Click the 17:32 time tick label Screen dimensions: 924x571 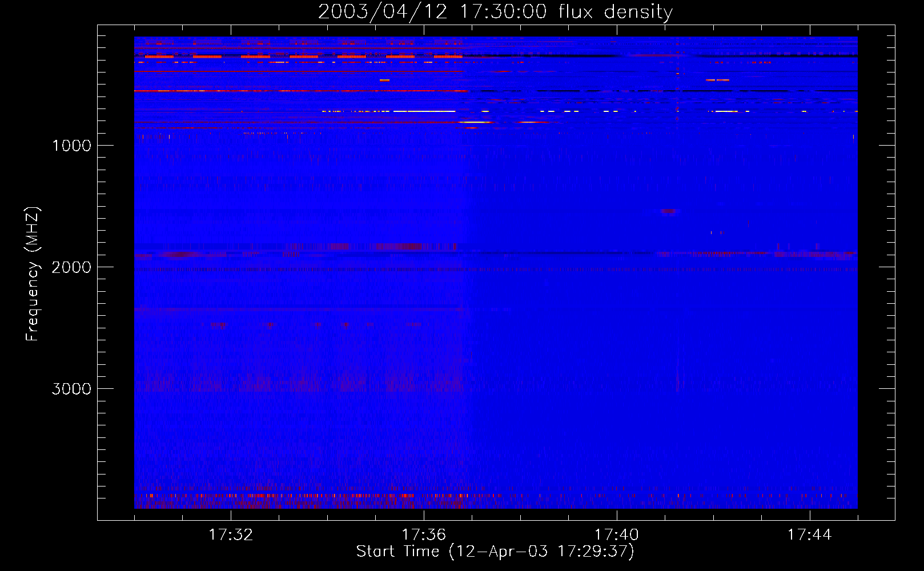click(x=231, y=535)
